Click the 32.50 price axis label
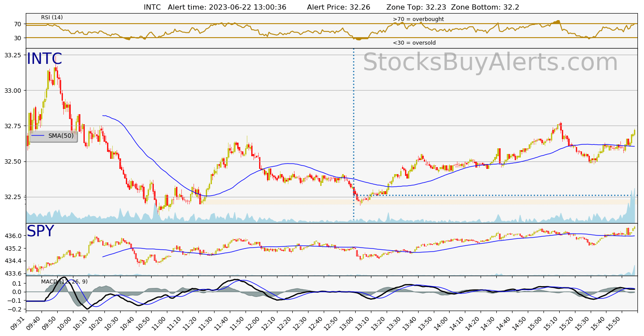The height and width of the screenshot is (336, 644). 12,162
